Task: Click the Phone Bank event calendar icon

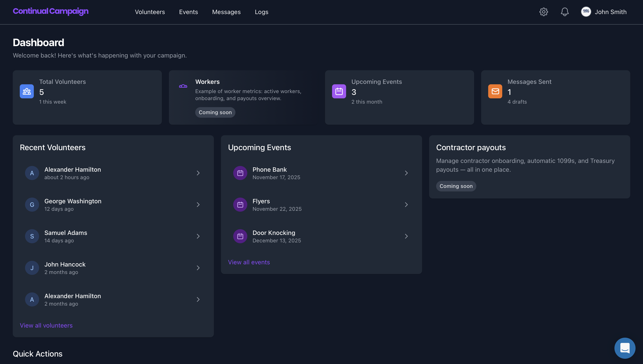Action: click(x=240, y=173)
